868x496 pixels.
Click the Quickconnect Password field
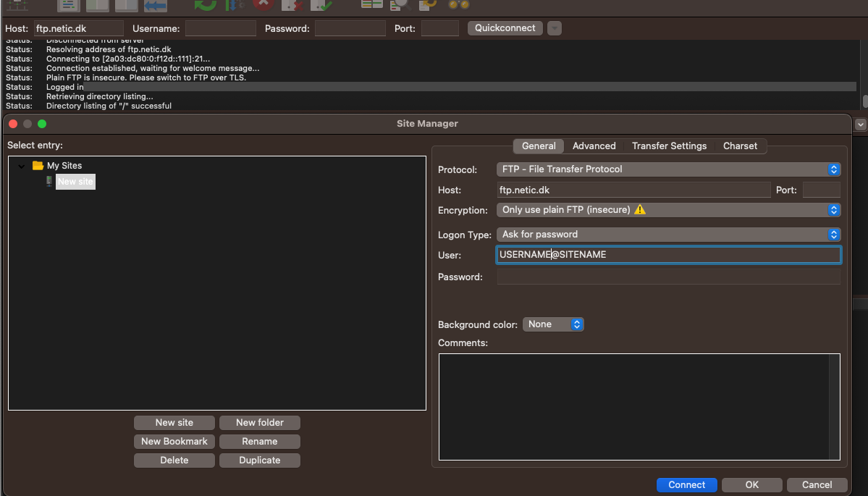click(350, 28)
